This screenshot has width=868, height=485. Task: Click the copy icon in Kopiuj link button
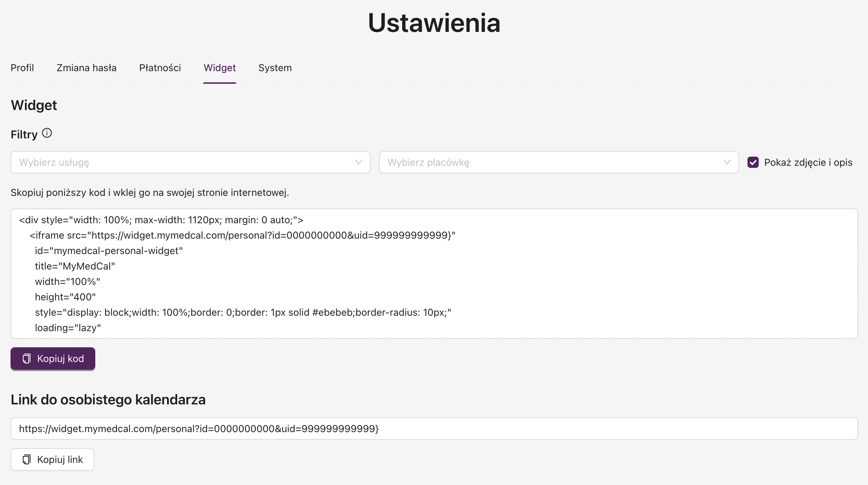point(27,459)
